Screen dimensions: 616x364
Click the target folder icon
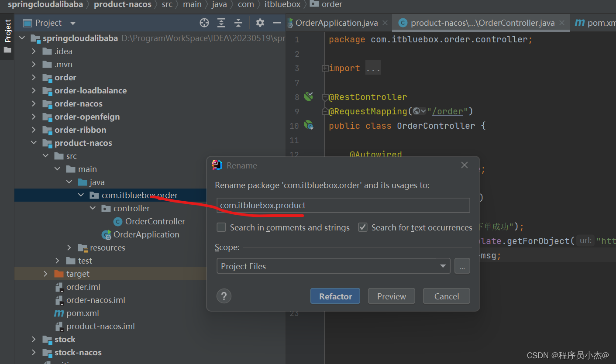pyautogui.click(x=59, y=274)
